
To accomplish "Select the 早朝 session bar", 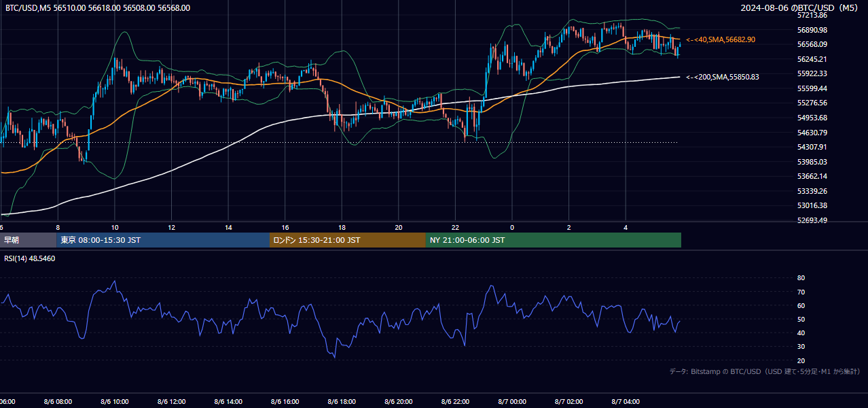I will (28, 240).
